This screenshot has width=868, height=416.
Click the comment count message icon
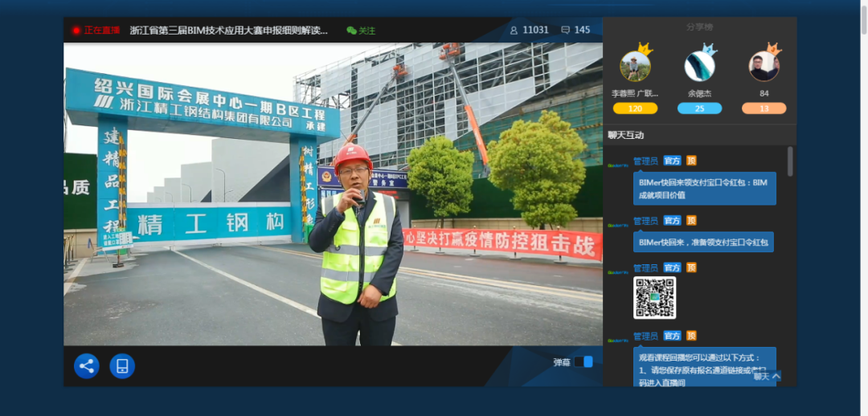pyautogui.click(x=565, y=31)
